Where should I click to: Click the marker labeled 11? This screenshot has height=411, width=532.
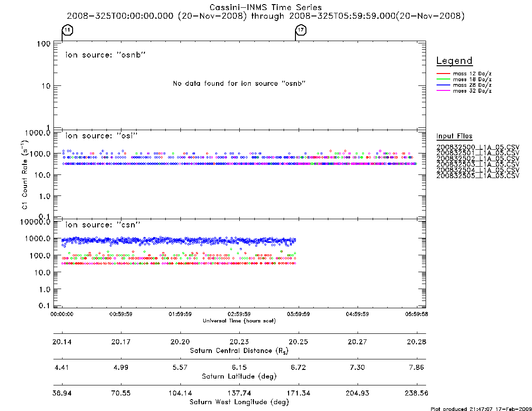68,30
